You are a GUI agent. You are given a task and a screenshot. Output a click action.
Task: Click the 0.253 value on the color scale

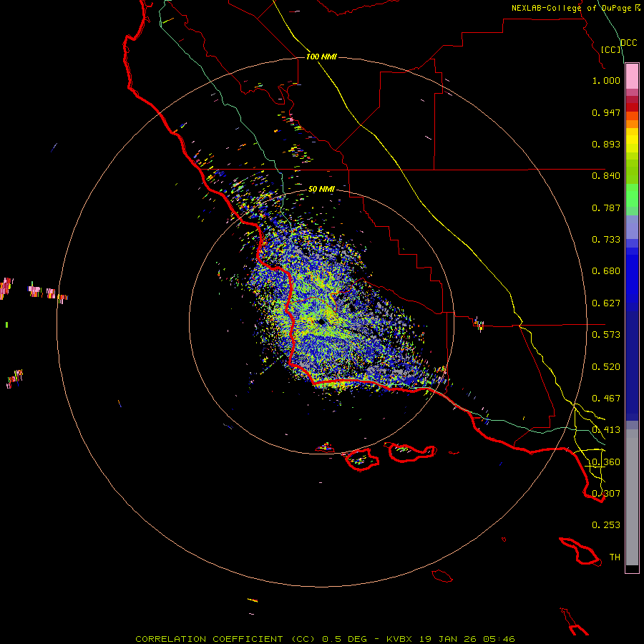click(x=606, y=525)
